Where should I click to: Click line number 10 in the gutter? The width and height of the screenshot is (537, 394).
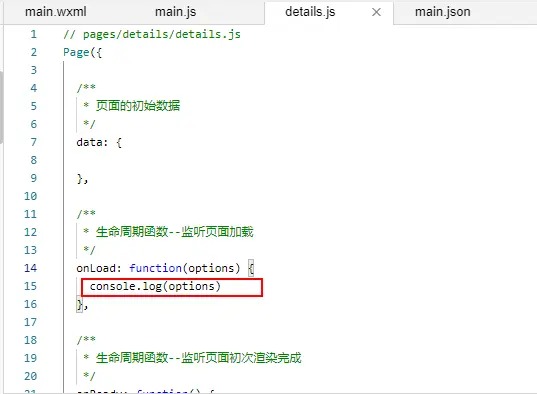pos(30,196)
